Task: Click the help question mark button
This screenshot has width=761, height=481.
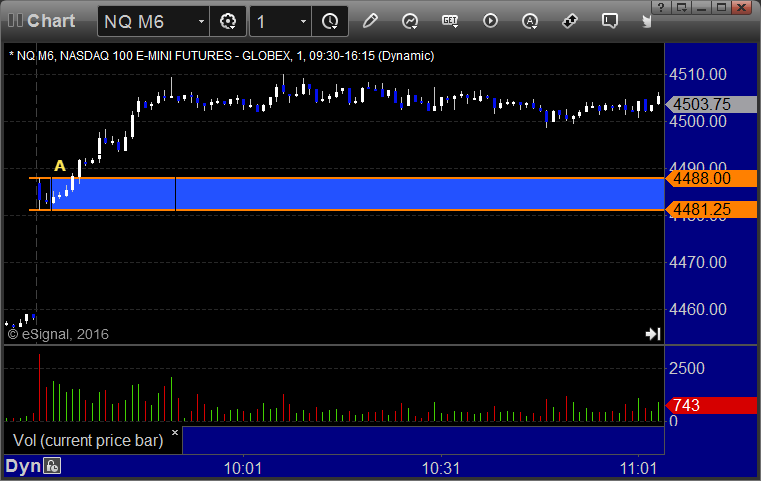Action: point(661,7)
